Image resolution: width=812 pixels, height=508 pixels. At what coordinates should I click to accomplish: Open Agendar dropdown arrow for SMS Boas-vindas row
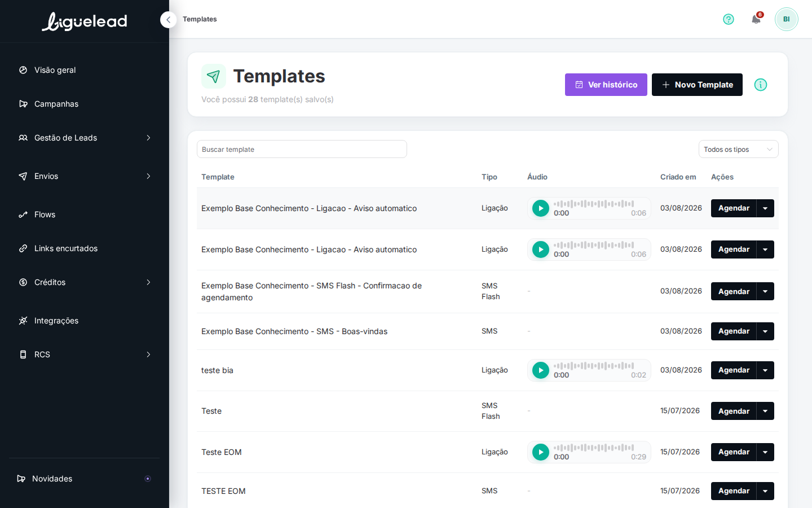[x=765, y=331]
